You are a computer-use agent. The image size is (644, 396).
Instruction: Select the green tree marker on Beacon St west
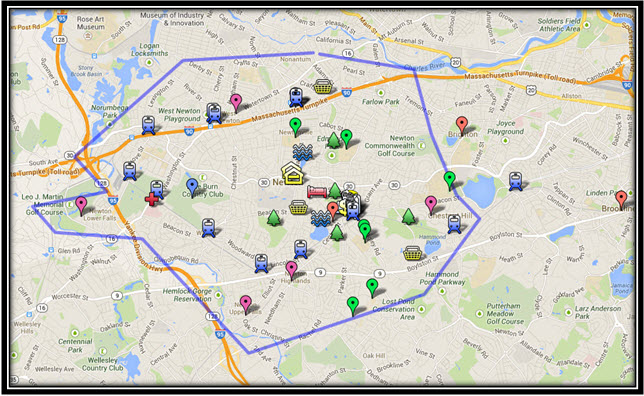click(273, 218)
